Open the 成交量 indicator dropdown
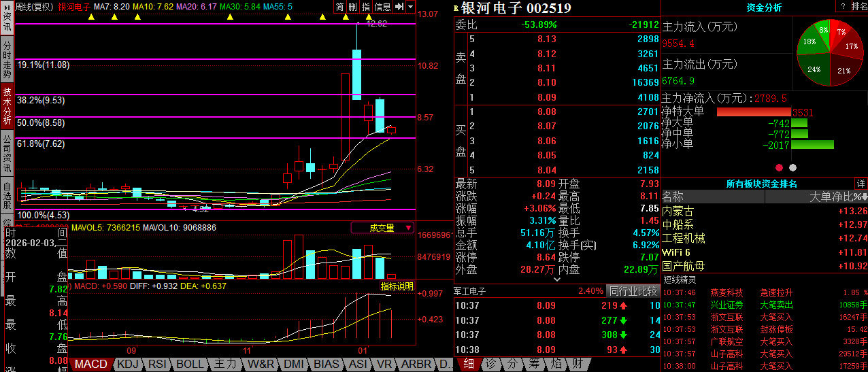This screenshot has width=868, height=372. [x=382, y=228]
